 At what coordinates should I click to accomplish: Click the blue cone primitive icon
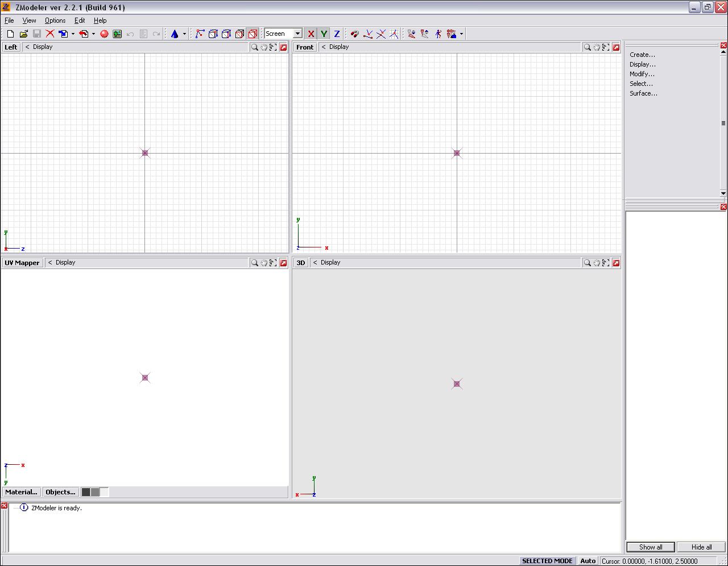[175, 34]
